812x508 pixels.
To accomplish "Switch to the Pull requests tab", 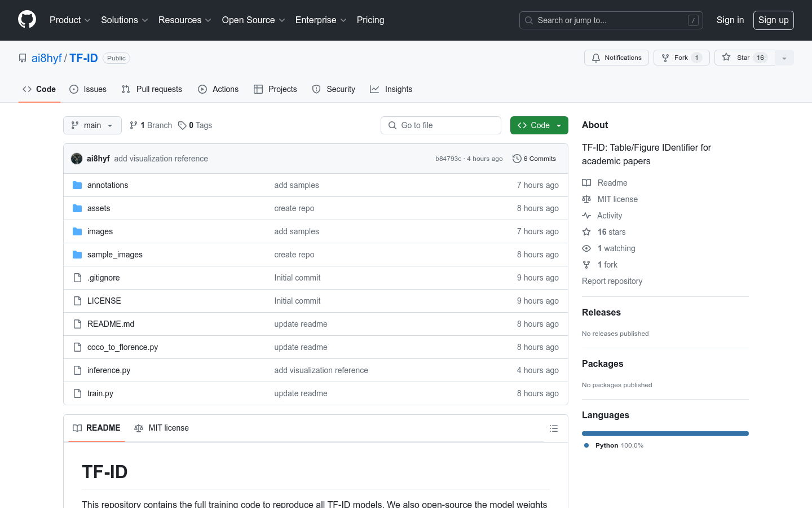I will (x=152, y=89).
